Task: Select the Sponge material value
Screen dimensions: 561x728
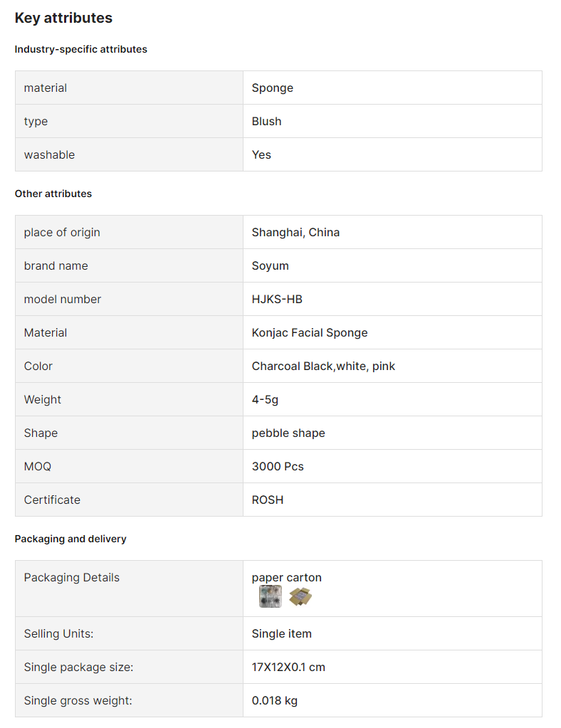Action: [x=273, y=88]
